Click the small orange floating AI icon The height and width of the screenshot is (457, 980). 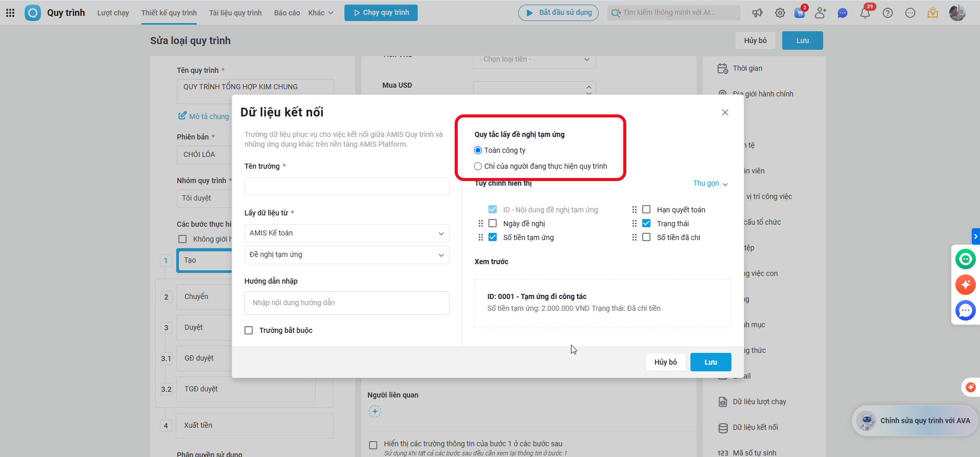[x=970, y=387]
